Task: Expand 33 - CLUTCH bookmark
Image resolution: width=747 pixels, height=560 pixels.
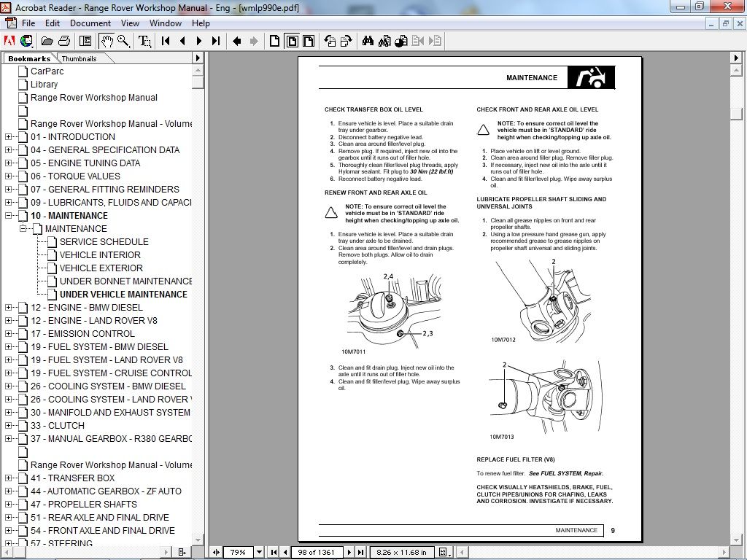Action: tap(8, 426)
